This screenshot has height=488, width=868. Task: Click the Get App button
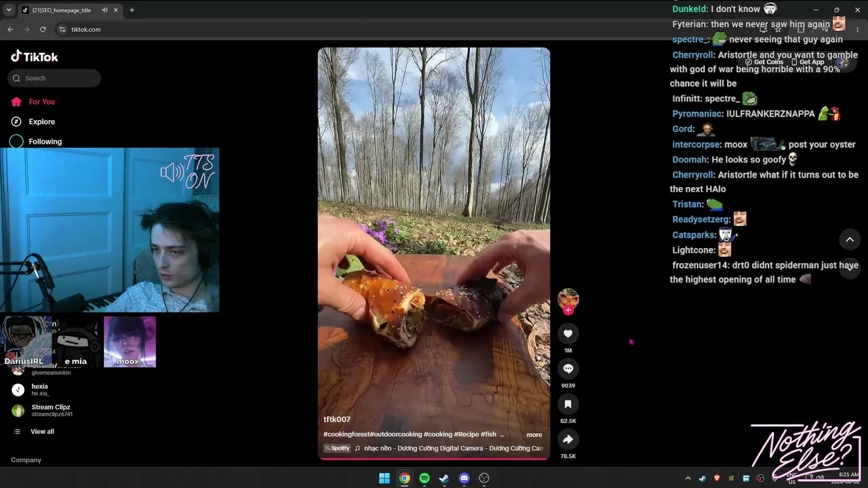click(x=808, y=62)
